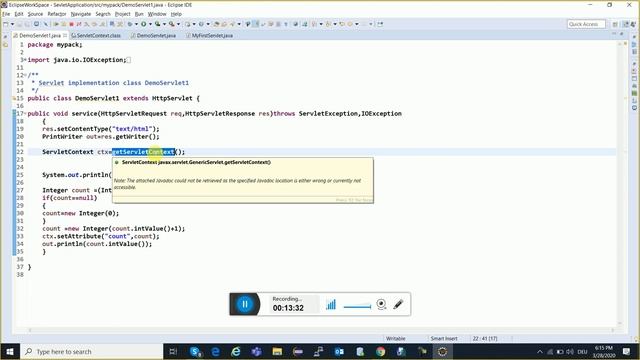
Task: Collapse the Javadoc comment fold at line 12
Action: [25, 75]
